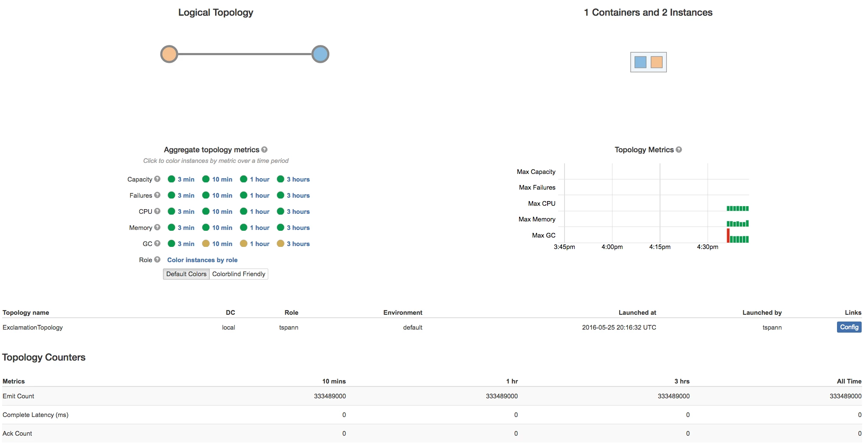868x445 pixels.
Task: Color instances by GC over 3 min
Action: 181,244
